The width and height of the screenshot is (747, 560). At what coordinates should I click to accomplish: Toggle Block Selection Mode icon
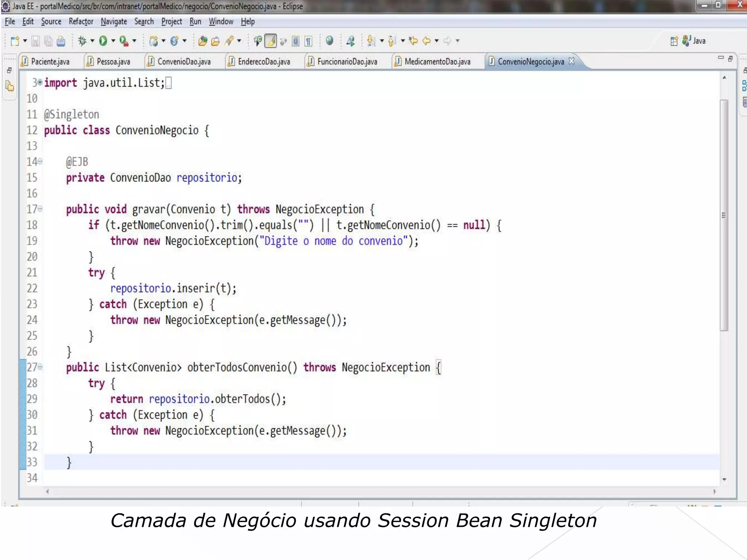click(296, 41)
